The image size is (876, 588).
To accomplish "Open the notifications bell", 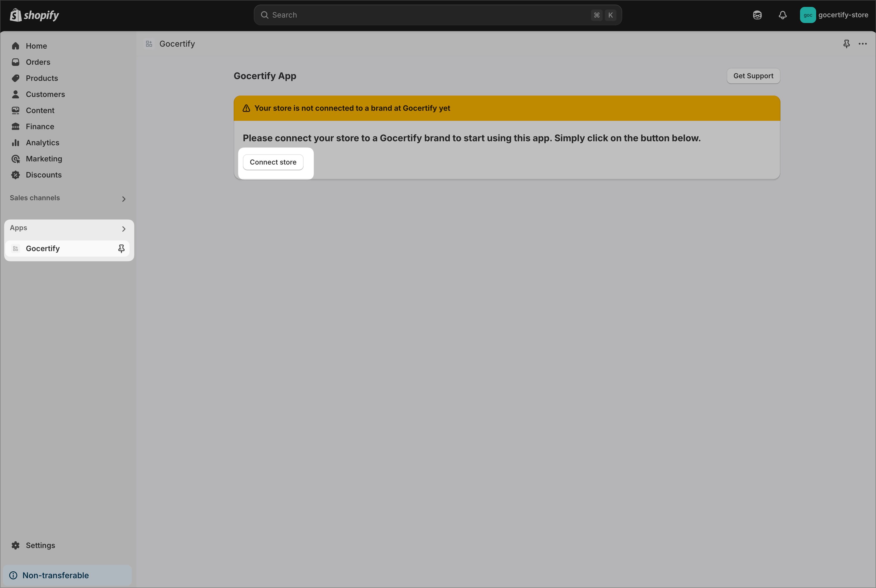I will pyautogui.click(x=782, y=15).
